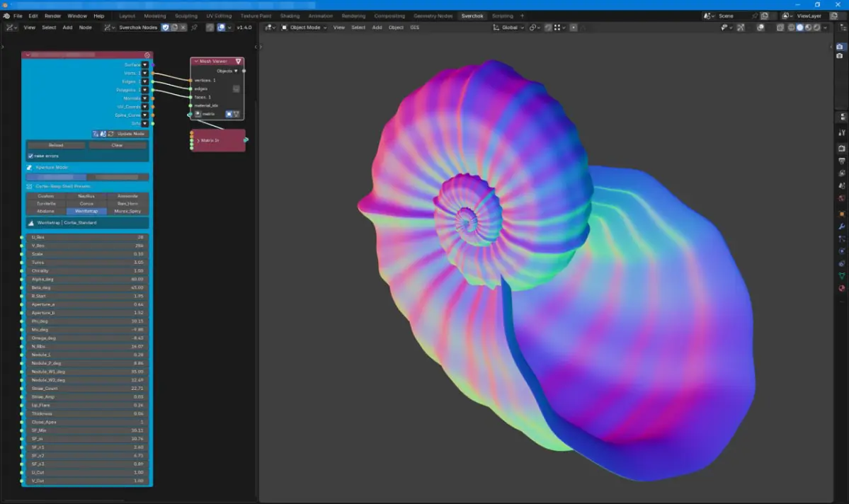Image resolution: width=849 pixels, height=504 pixels.
Task: Open the Render properties tab icon
Action: (x=842, y=149)
